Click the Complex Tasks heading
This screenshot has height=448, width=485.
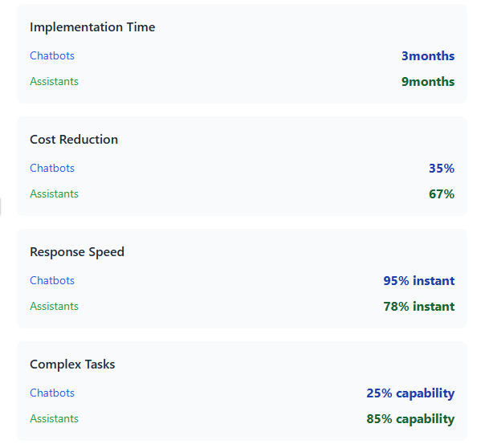(x=72, y=364)
